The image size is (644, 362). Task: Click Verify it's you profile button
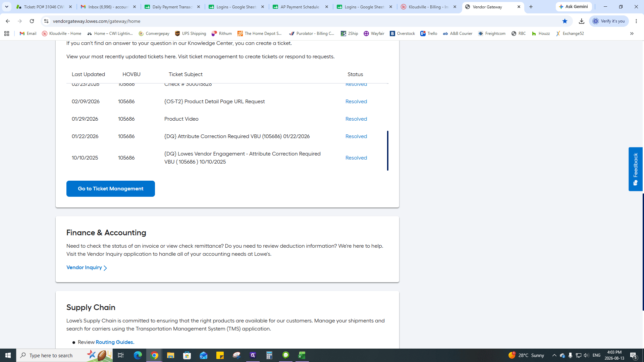tap(609, 21)
